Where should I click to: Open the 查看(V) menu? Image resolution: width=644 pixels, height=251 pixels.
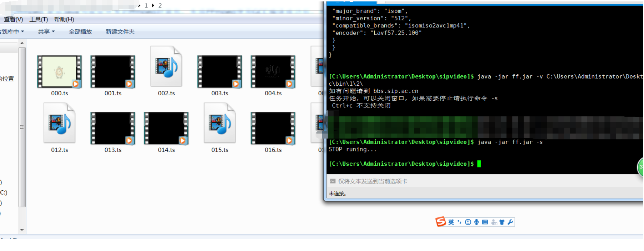click(x=13, y=19)
